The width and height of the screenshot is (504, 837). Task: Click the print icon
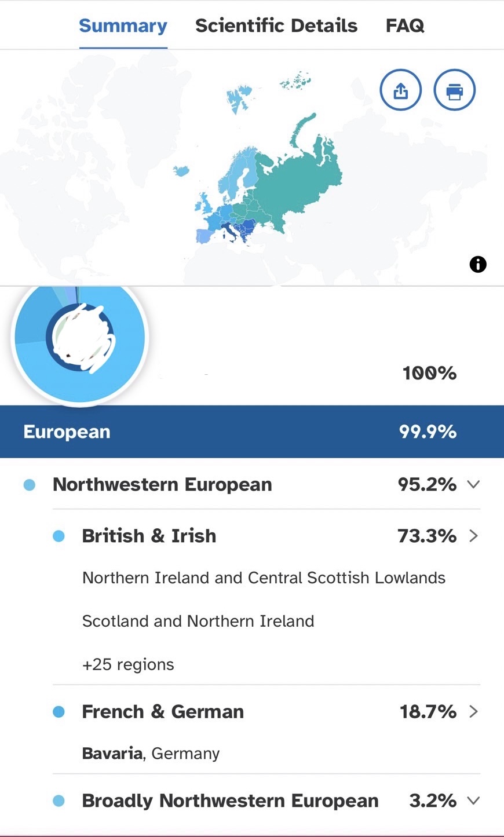click(454, 90)
